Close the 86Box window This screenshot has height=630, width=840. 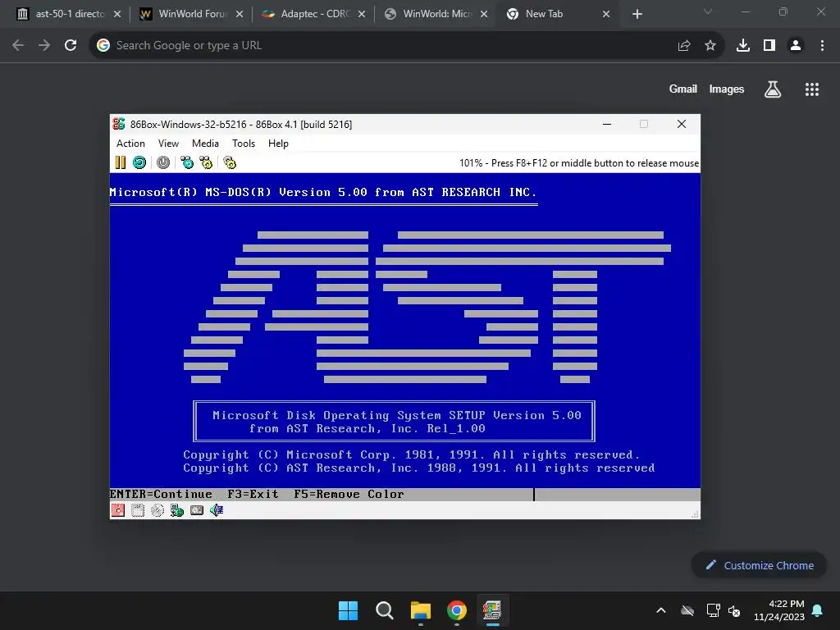click(x=682, y=124)
